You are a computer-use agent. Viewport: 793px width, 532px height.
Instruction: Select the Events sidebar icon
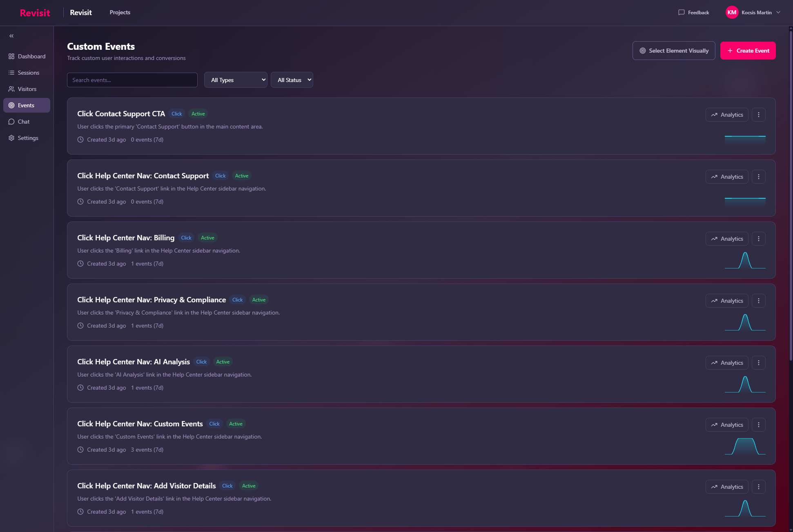(11, 105)
